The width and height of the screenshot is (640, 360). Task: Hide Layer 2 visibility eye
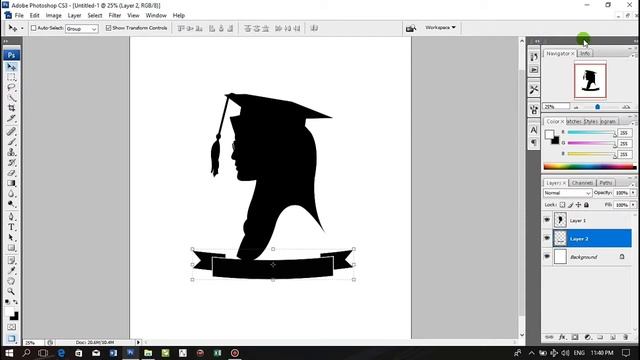click(x=547, y=238)
